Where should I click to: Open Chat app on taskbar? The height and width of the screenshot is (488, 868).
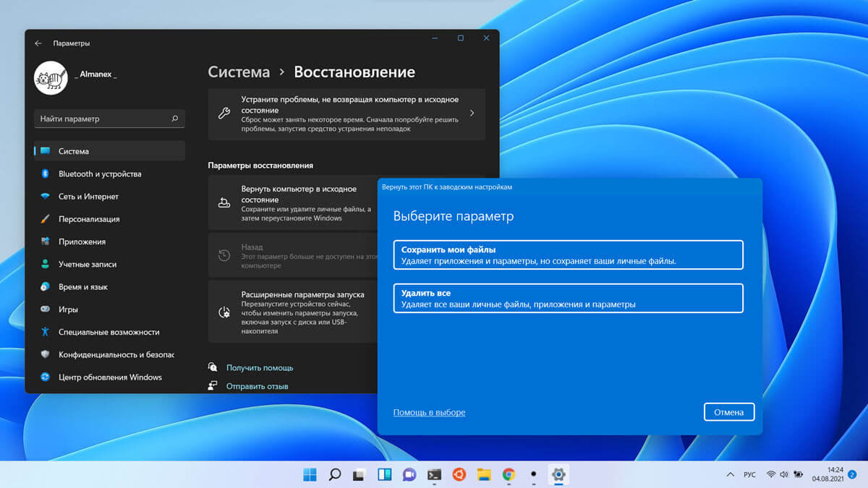[409, 475]
